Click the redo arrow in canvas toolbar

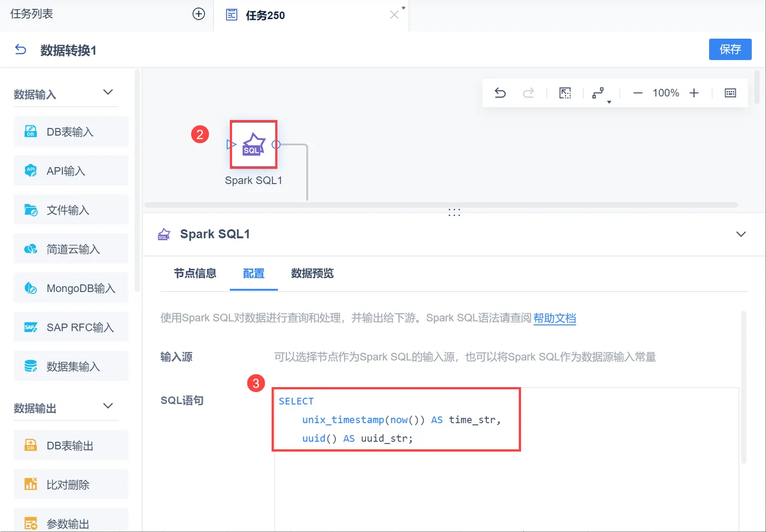pyautogui.click(x=529, y=93)
